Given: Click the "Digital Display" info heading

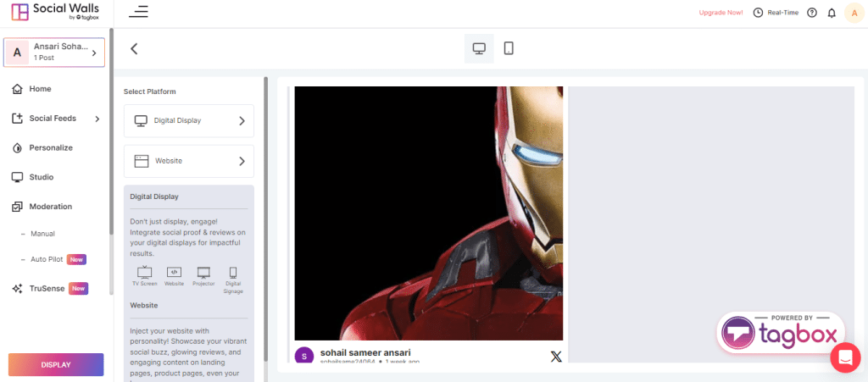Looking at the screenshot, I should pyautogui.click(x=154, y=197).
